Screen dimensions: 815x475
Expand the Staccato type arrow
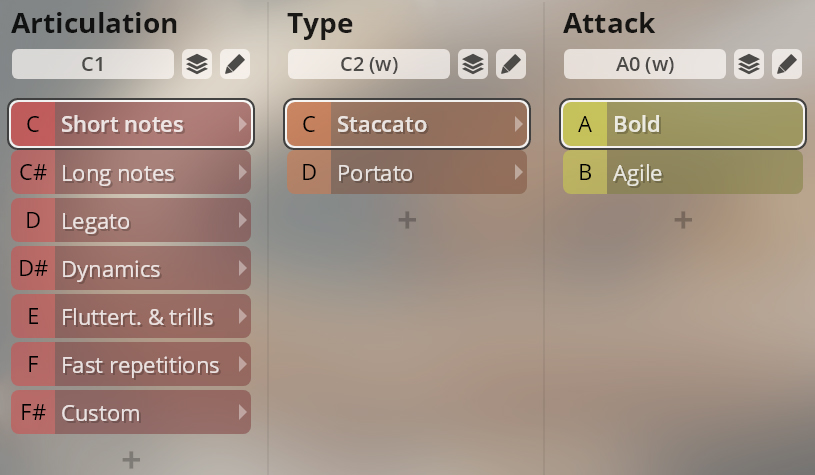tap(518, 124)
